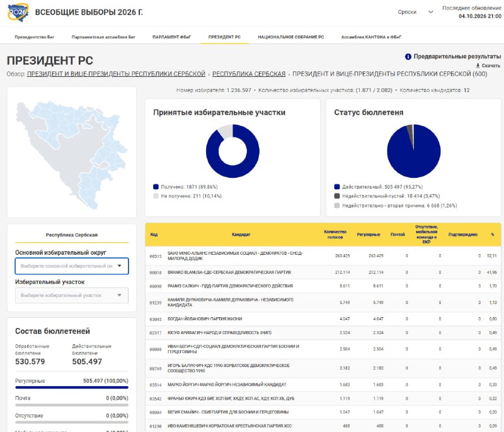This screenshot has height=432, width=504.
Task: Click the Статус бюллетеня pie chart
Action: [414, 151]
